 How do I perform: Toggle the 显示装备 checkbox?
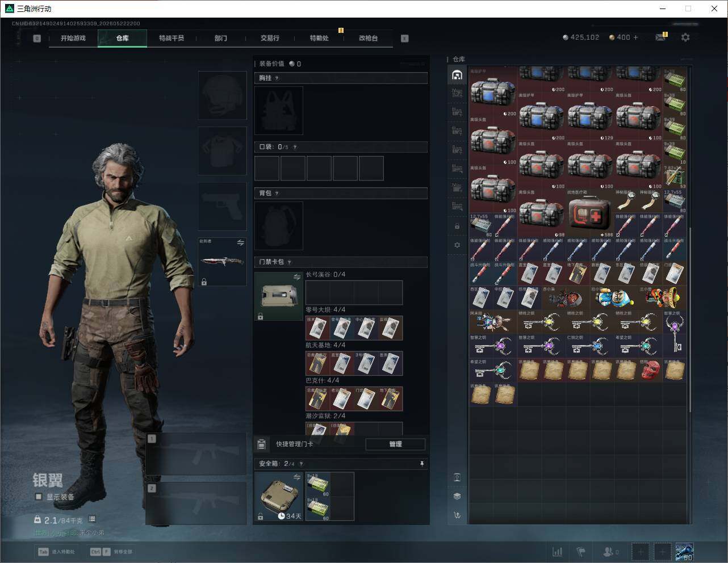(x=39, y=497)
